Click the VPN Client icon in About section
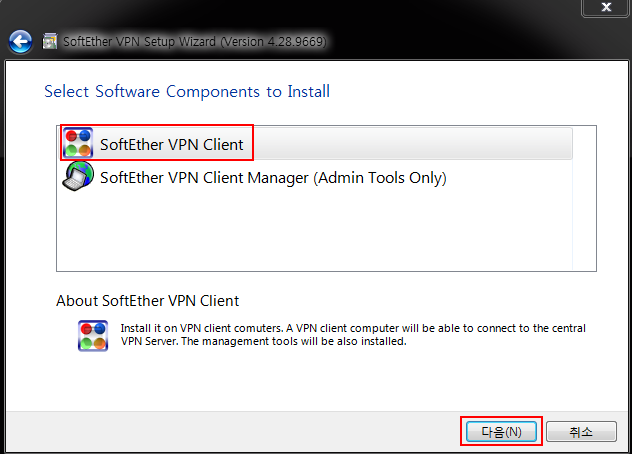Viewport: 632px width, 454px height. [x=93, y=335]
